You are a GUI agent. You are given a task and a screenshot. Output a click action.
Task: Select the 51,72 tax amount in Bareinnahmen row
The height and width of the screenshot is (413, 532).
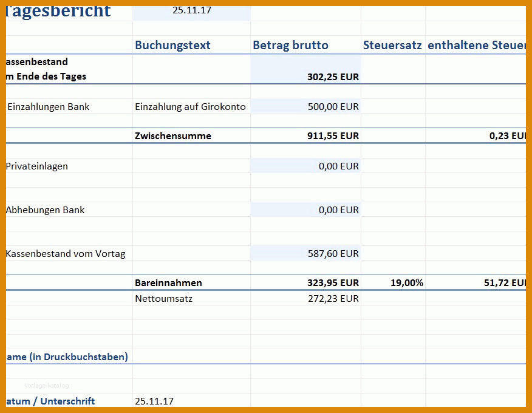click(476, 282)
